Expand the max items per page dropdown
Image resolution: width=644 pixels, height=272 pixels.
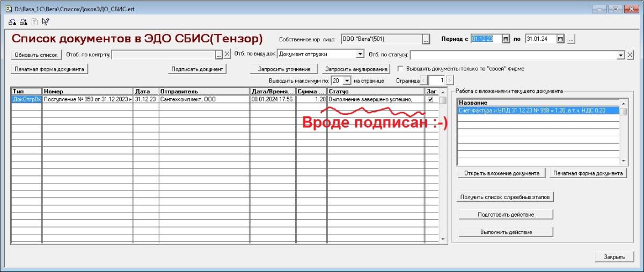[347, 80]
